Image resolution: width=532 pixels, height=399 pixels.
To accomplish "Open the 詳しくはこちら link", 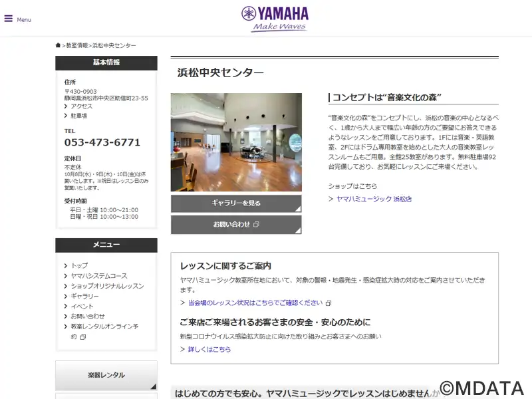I will click(x=209, y=349).
